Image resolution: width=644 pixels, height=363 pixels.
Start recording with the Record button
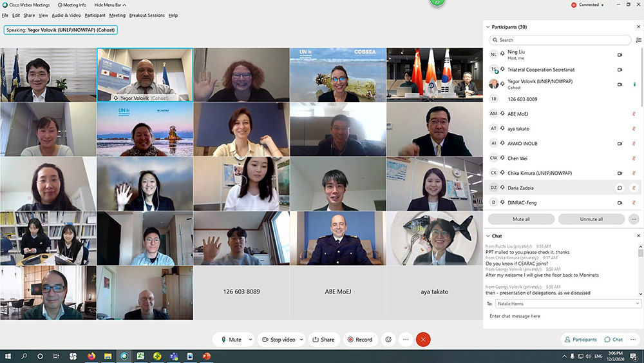click(x=360, y=340)
